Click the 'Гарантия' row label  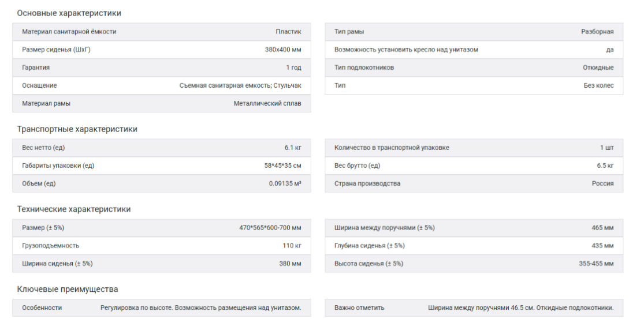(x=36, y=67)
